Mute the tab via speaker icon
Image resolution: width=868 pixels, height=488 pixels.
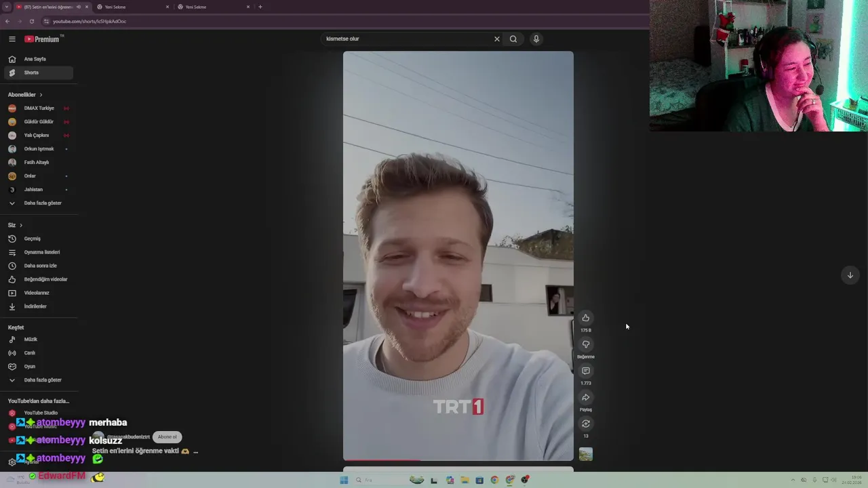(x=79, y=7)
